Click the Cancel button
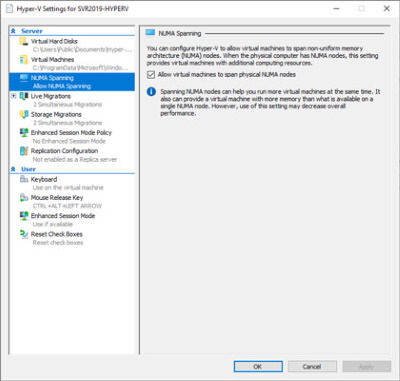 pyautogui.click(x=312, y=367)
